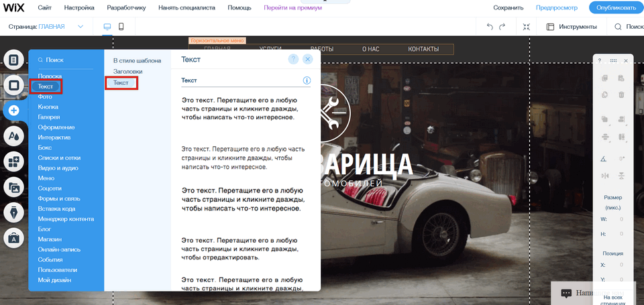Click the Undo arrow in toolbar
The width and height of the screenshot is (644, 305).
coord(490,27)
